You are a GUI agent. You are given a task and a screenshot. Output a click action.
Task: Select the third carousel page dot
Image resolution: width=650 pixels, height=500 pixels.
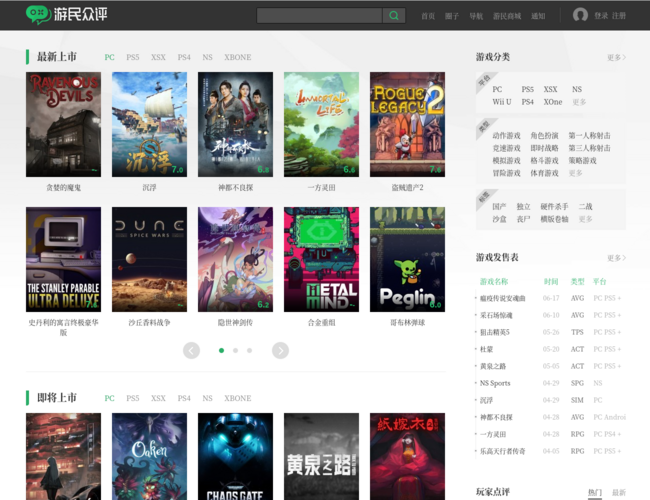click(x=250, y=350)
